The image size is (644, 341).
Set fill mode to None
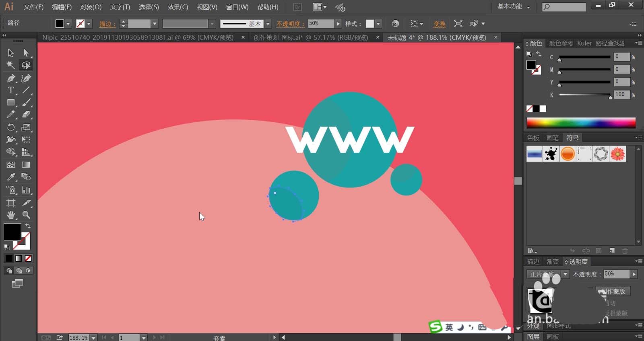(28, 258)
